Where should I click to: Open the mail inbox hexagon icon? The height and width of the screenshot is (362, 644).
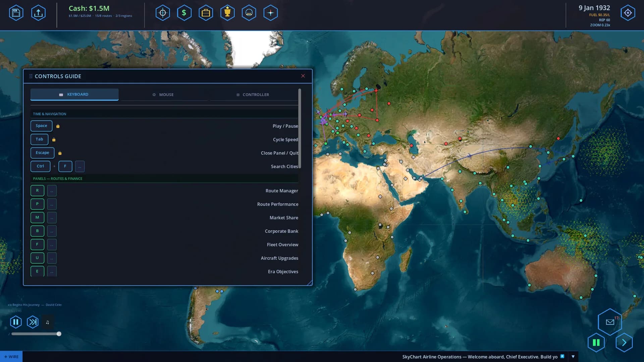610,322
